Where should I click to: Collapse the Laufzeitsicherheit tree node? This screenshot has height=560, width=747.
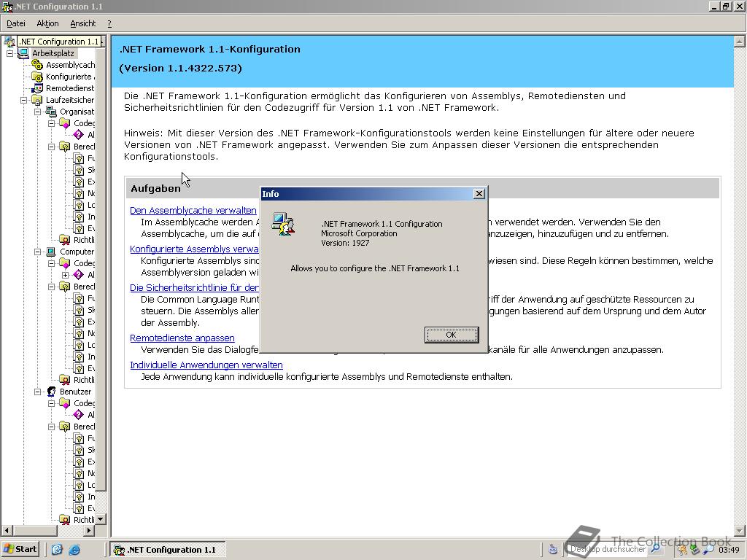[x=23, y=100]
